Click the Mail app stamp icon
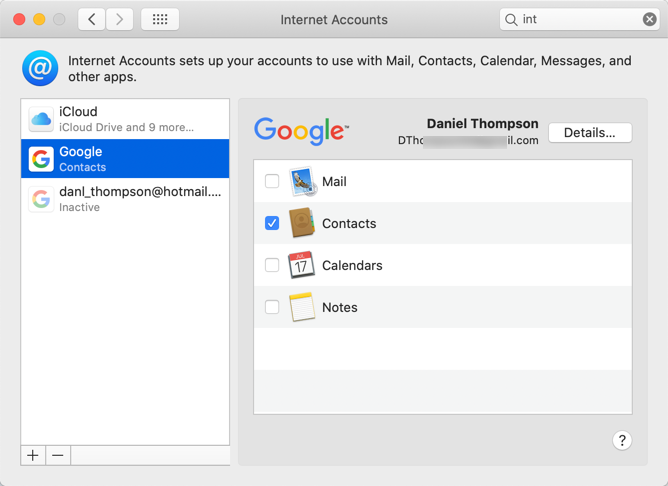This screenshot has width=668, height=486. 302,181
